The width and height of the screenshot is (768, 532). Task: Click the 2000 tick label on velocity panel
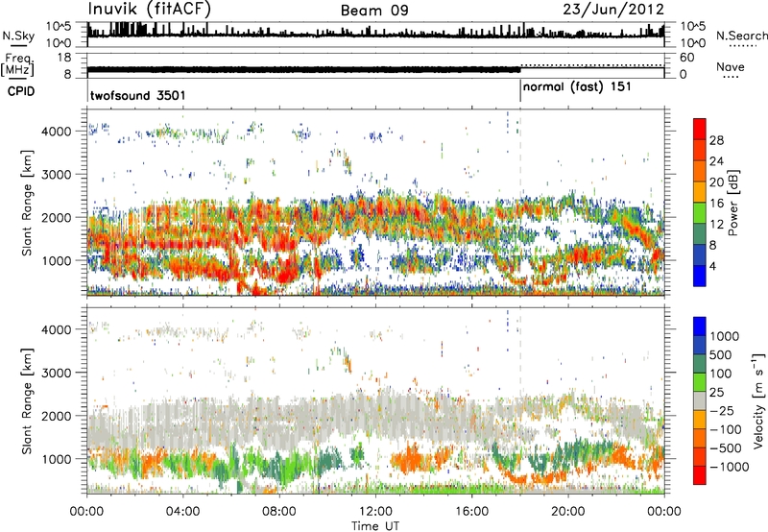tap(57, 416)
